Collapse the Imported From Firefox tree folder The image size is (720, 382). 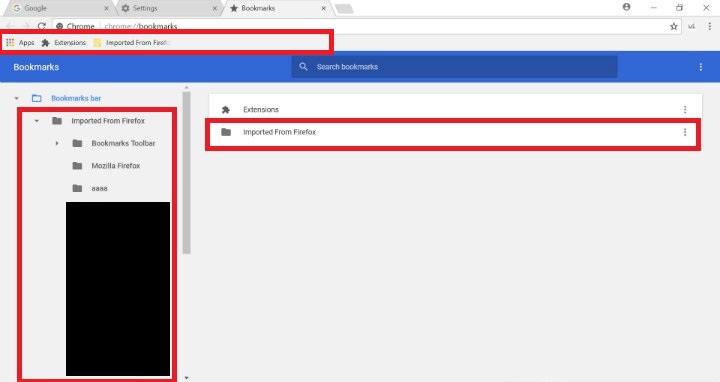[37, 121]
